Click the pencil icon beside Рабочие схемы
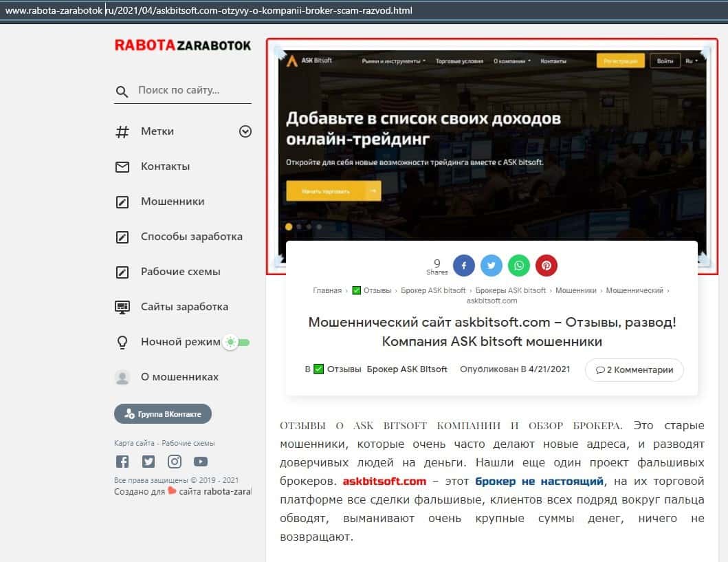 pos(122,272)
